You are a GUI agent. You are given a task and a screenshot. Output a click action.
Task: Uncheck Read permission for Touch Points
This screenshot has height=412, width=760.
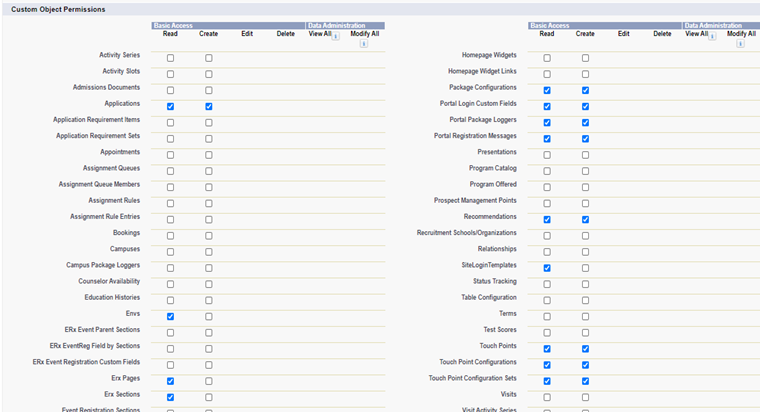(547, 349)
